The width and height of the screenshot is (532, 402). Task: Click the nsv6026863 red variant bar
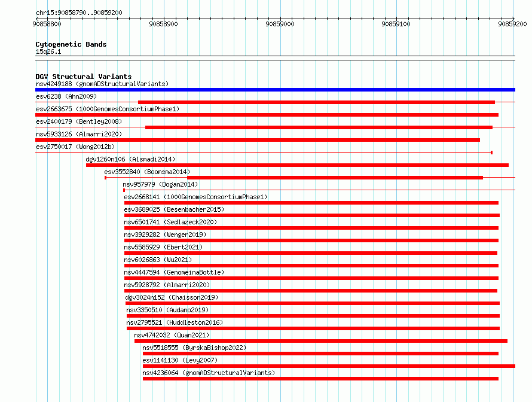pos(311,266)
